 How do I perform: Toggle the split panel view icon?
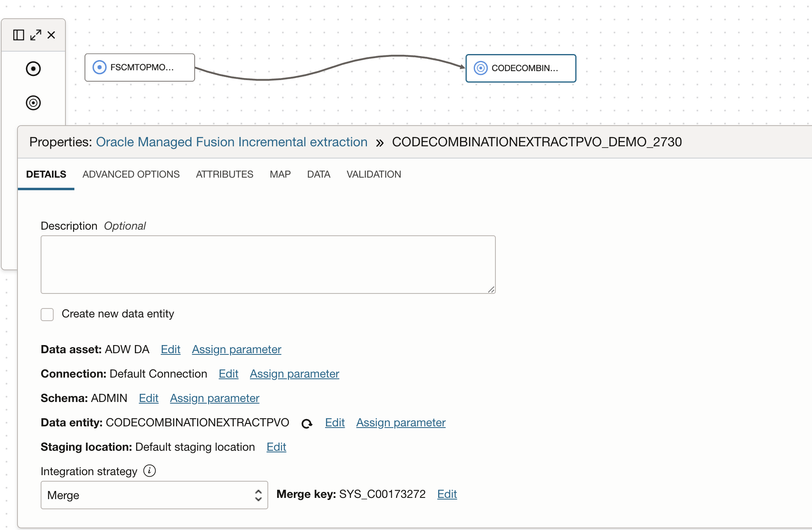pyautogui.click(x=18, y=35)
